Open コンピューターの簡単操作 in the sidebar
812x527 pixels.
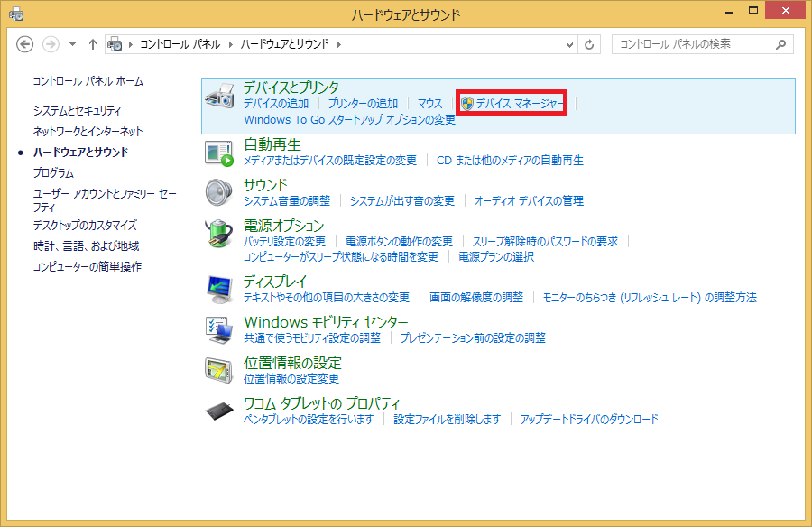tap(88, 267)
